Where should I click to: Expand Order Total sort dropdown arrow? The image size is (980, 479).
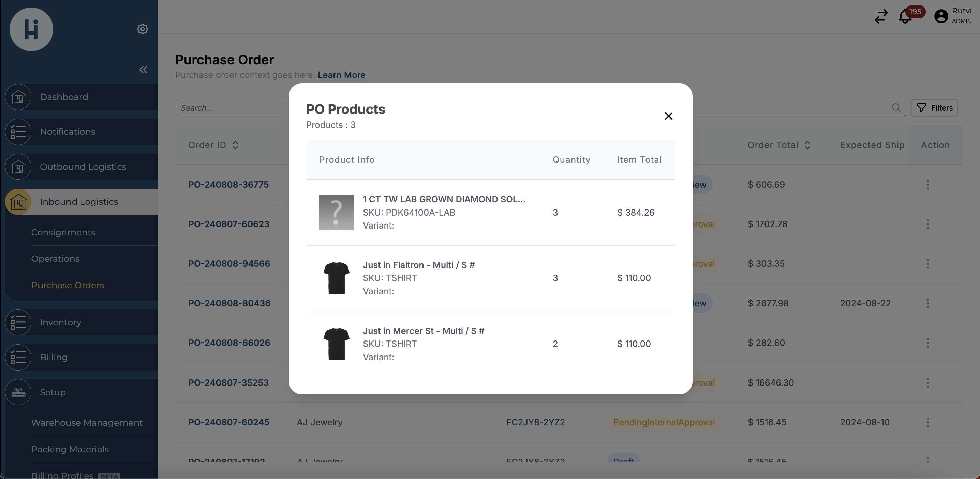[x=807, y=145]
